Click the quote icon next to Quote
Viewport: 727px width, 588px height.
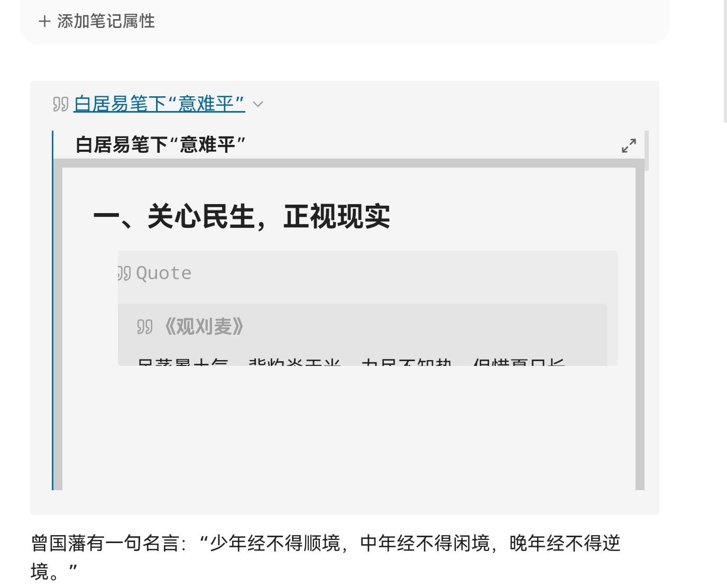125,273
